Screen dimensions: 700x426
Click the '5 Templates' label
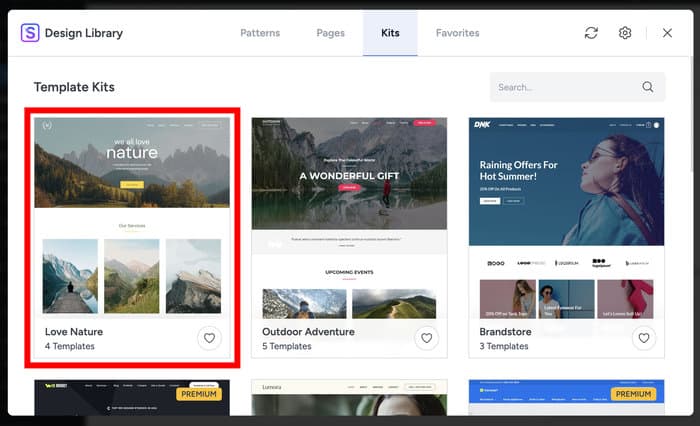[287, 346]
